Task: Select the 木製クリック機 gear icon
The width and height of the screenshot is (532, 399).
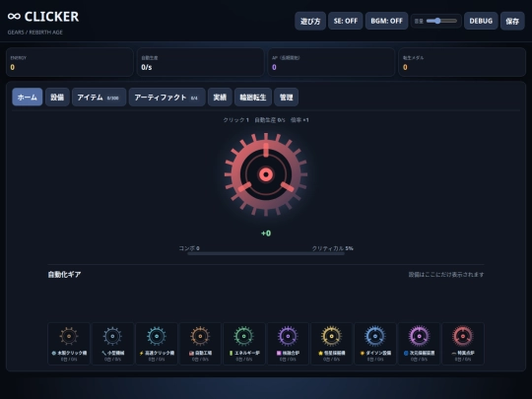Action: [69, 336]
